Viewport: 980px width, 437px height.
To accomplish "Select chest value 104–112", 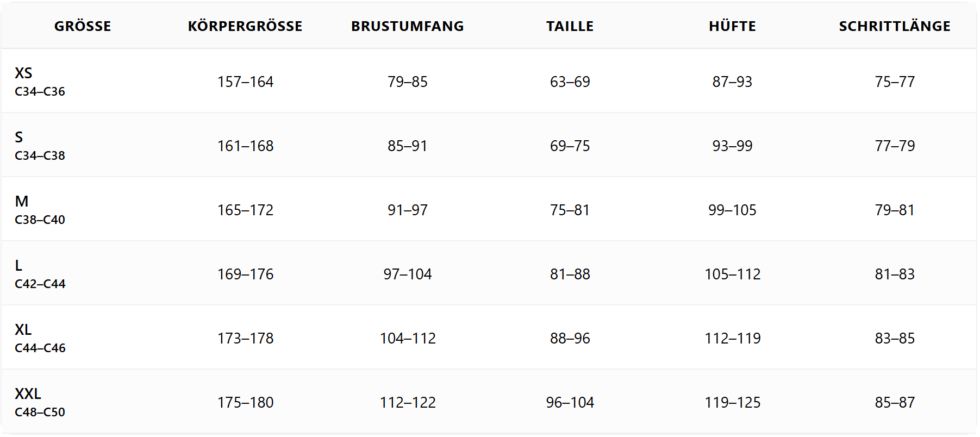I will 408,338.
